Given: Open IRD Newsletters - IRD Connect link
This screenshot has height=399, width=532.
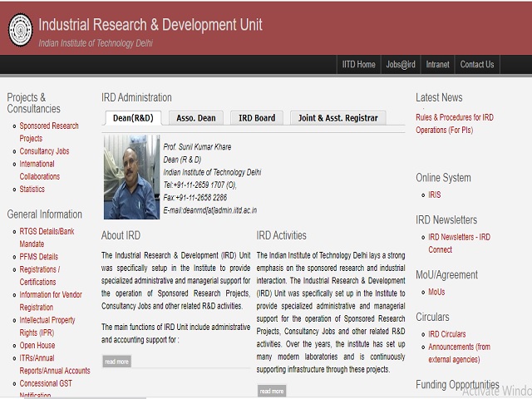Looking at the screenshot, I should point(459,244).
